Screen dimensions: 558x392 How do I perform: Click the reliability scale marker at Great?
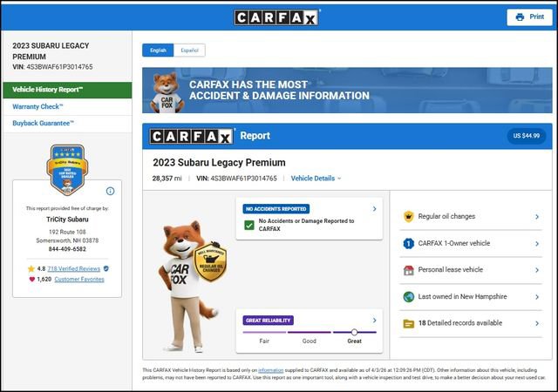[x=354, y=332]
